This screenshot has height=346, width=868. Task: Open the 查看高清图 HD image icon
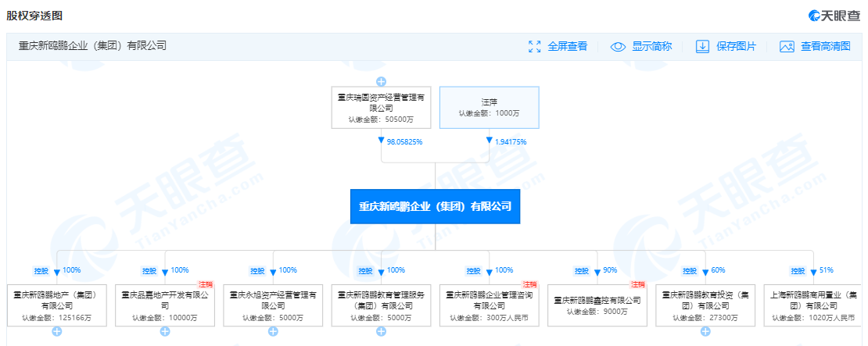(787, 46)
